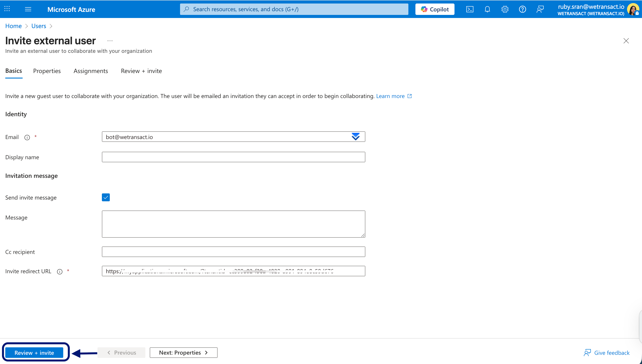Click the Invite redirect URL field
Viewport: 642px width, 364px height.
233,271
